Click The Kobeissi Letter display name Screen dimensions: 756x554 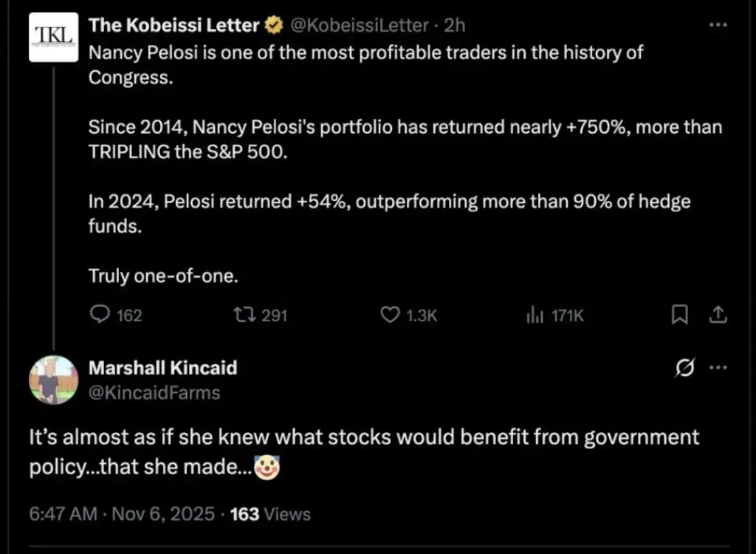click(174, 26)
